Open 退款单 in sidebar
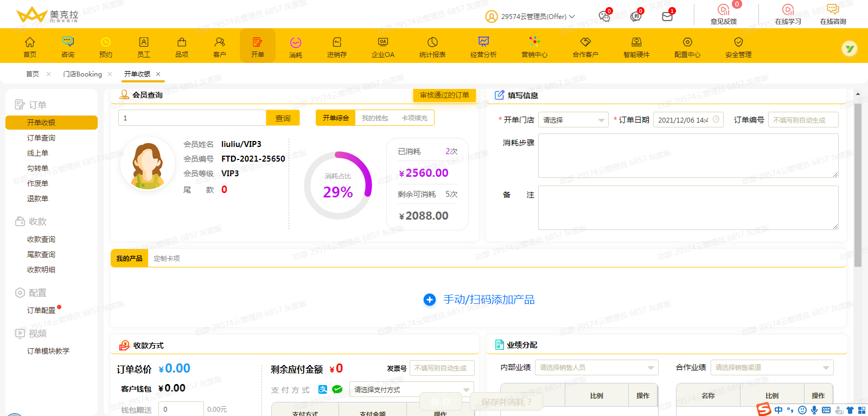 pyautogui.click(x=37, y=199)
